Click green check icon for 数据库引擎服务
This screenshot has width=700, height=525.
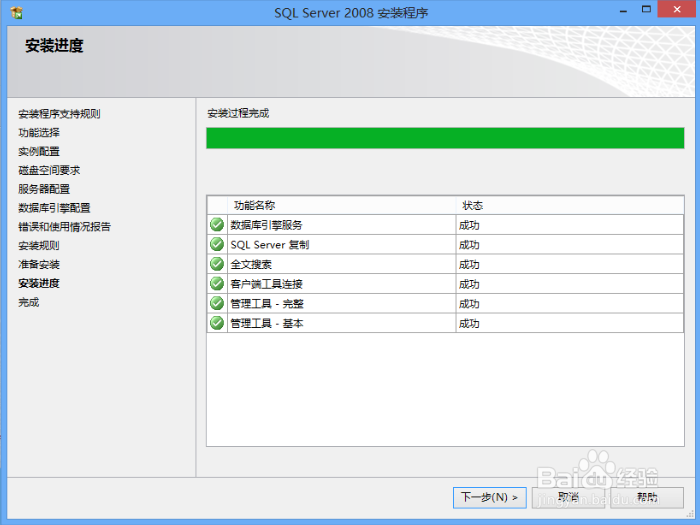(x=217, y=225)
